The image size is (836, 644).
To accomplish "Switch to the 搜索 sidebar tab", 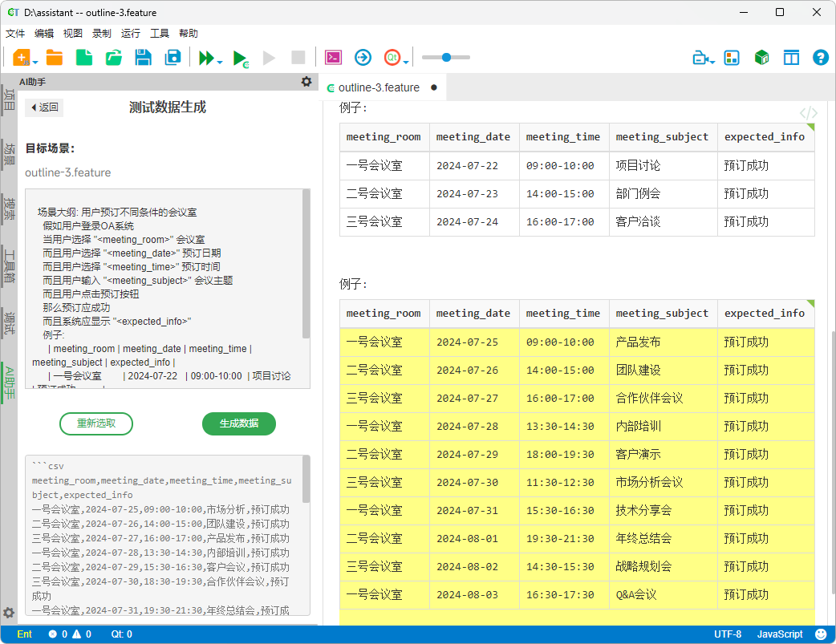I will (9, 209).
